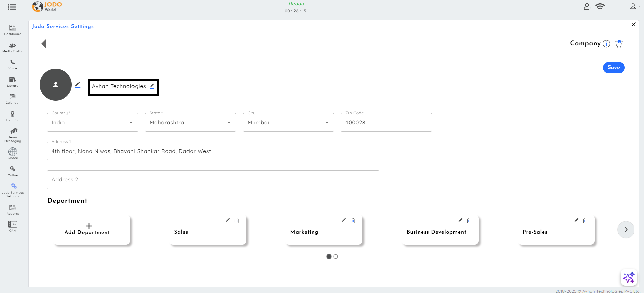The width and height of the screenshot is (644, 293).
Task: Open the AI assistant sparkle icon
Action: 629,277
